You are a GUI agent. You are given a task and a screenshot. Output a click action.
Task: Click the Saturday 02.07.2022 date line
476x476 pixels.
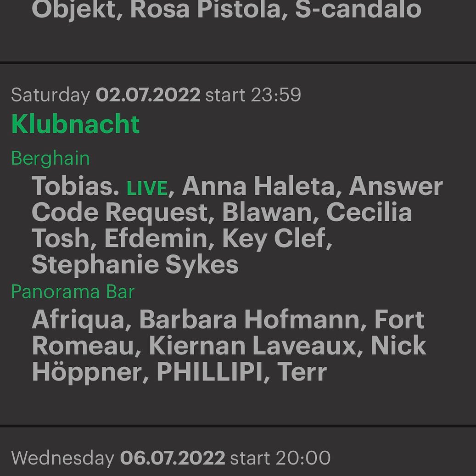tap(156, 95)
